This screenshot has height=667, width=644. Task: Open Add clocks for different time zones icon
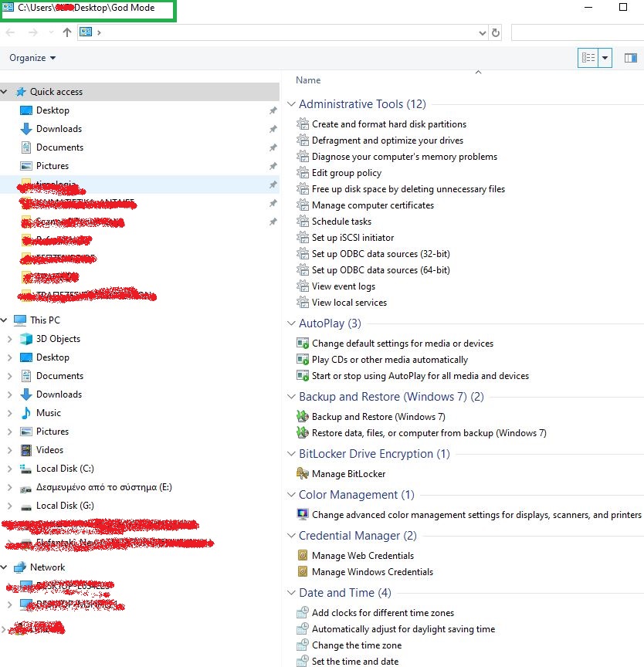tap(303, 612)
